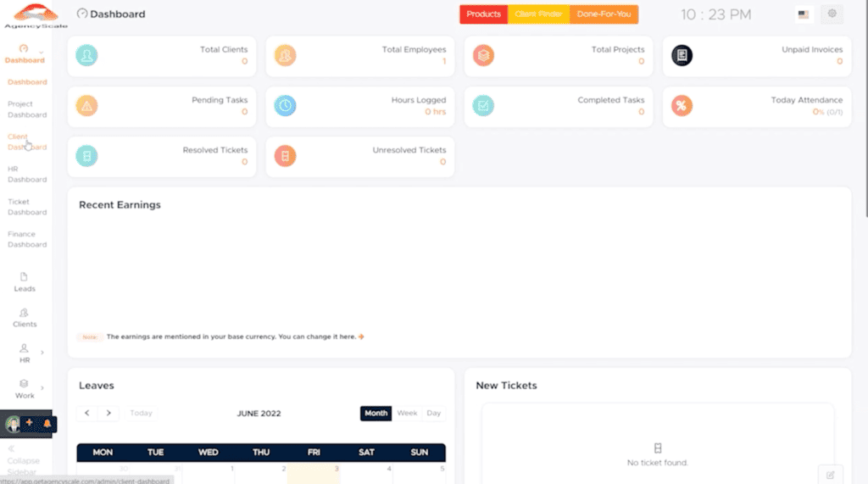This screenshot has width=868, height=484.
Task: Go to previous month in Leaves calendar
Action: coord(87,413)
